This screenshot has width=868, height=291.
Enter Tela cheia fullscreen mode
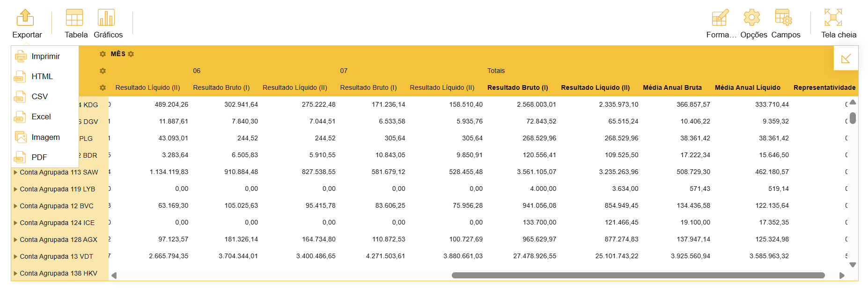pos(839,24)
